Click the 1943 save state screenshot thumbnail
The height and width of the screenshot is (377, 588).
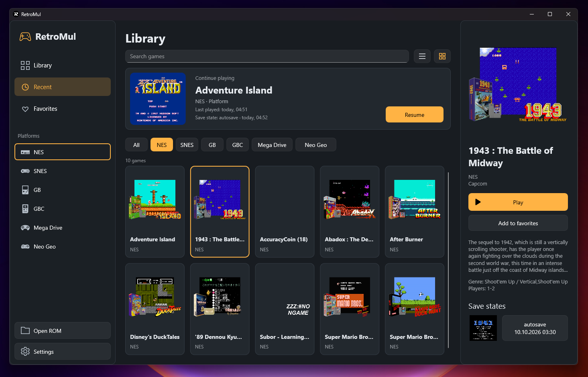(x=483, y=328)
